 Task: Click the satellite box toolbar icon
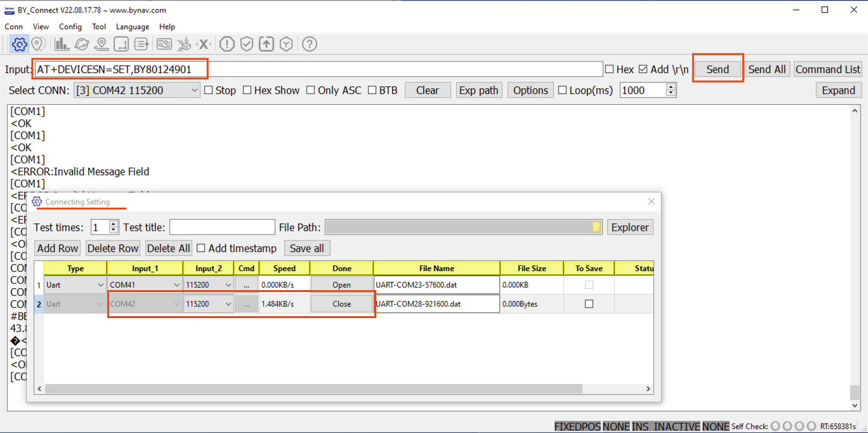pos(184,44)
